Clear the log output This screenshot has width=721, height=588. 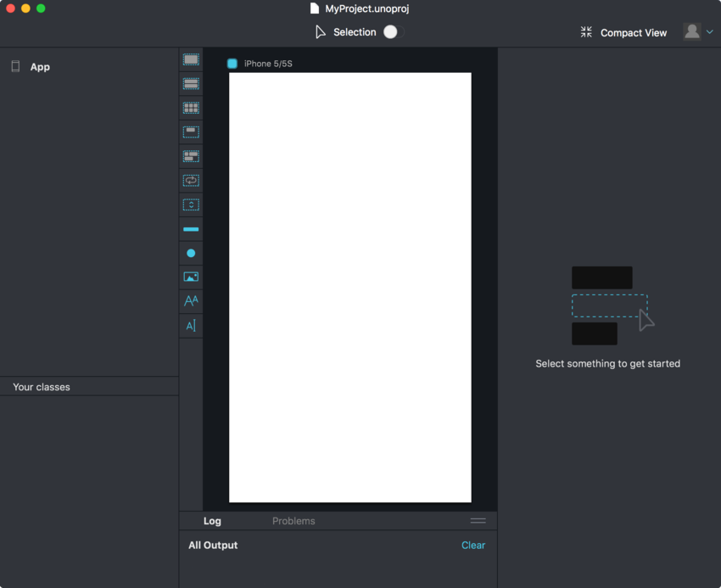click(472, 546)
